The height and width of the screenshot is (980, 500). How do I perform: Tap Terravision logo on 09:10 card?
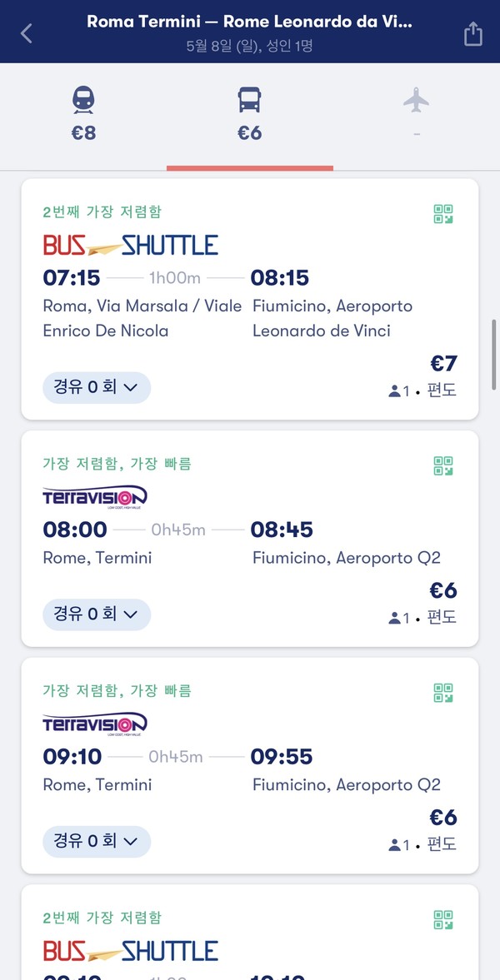pyautogui.click(x=95, y=724)
